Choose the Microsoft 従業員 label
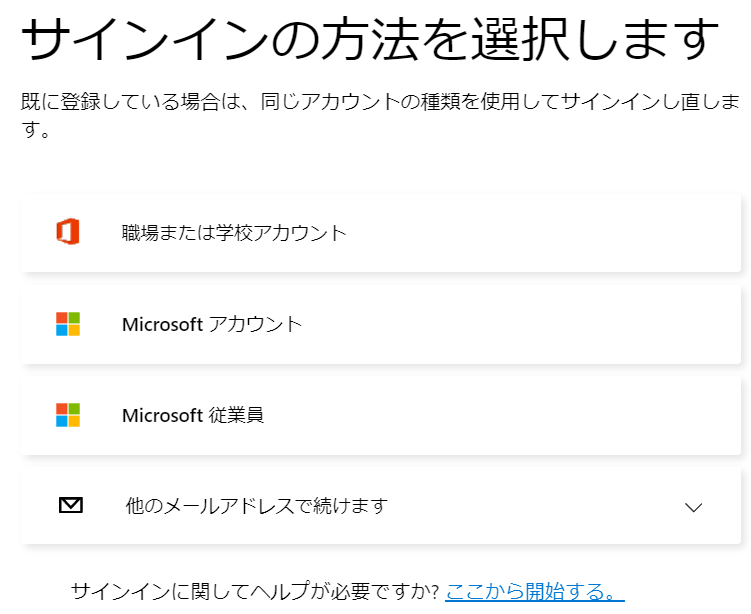751x614 pixels. (x=193, y=415)
